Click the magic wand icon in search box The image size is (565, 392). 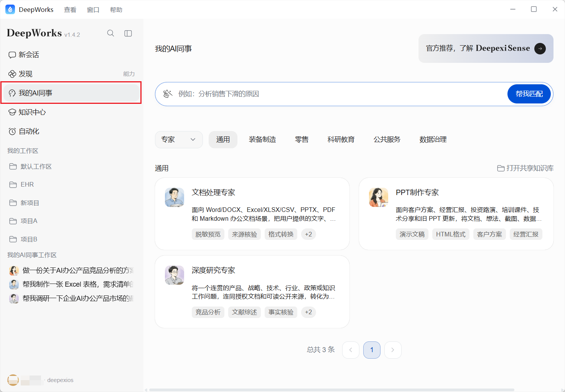[x=168, y=94]
